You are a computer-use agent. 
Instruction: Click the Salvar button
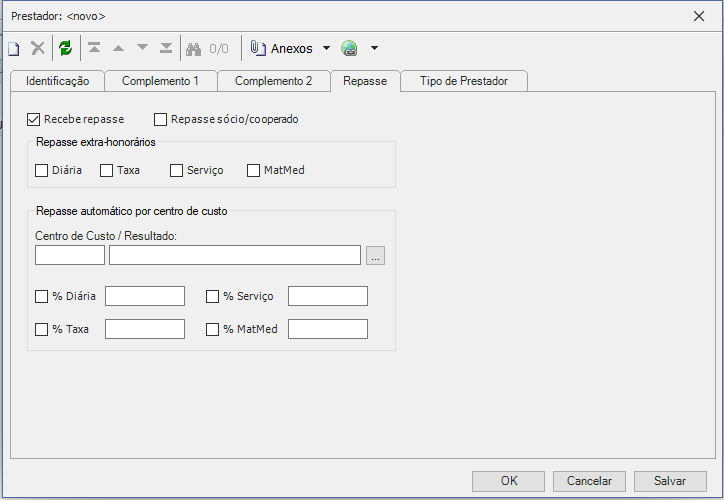tap(670, 480)
